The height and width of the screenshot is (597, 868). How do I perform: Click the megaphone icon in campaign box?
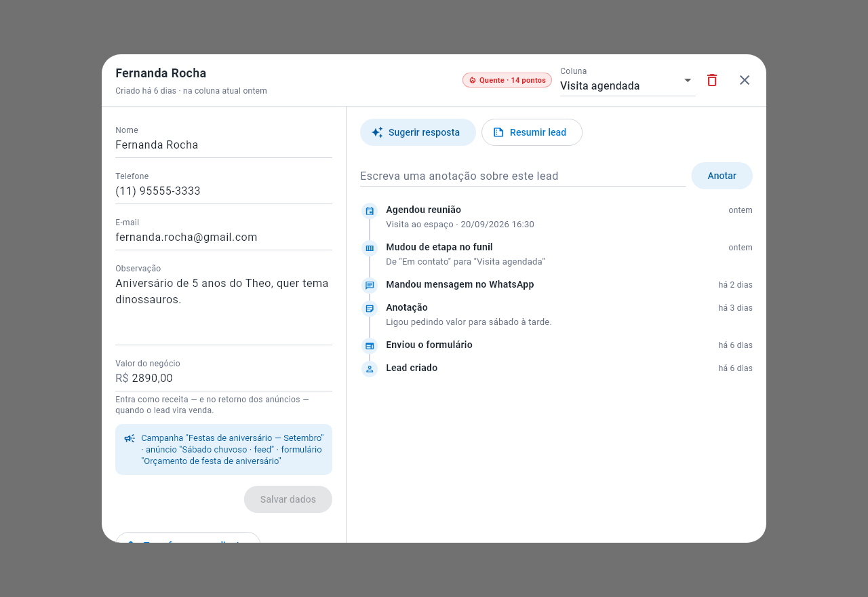click(x=130, y=438)
